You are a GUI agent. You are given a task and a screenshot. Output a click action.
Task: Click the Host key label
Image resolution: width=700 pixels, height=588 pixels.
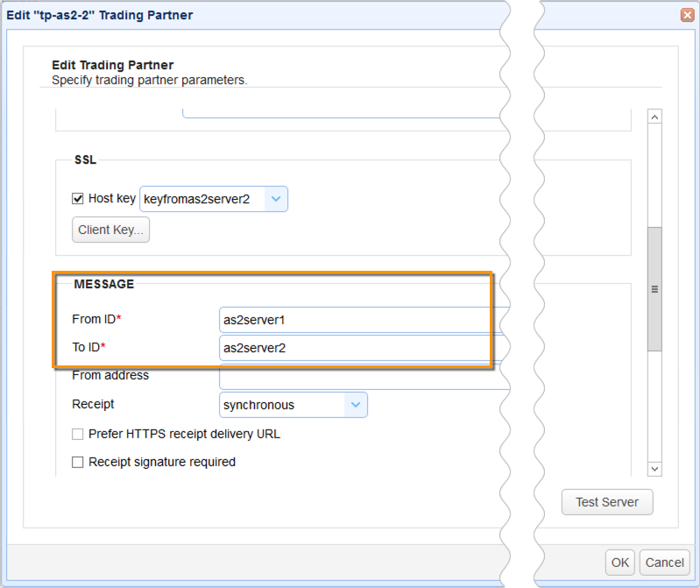[112, 199]
